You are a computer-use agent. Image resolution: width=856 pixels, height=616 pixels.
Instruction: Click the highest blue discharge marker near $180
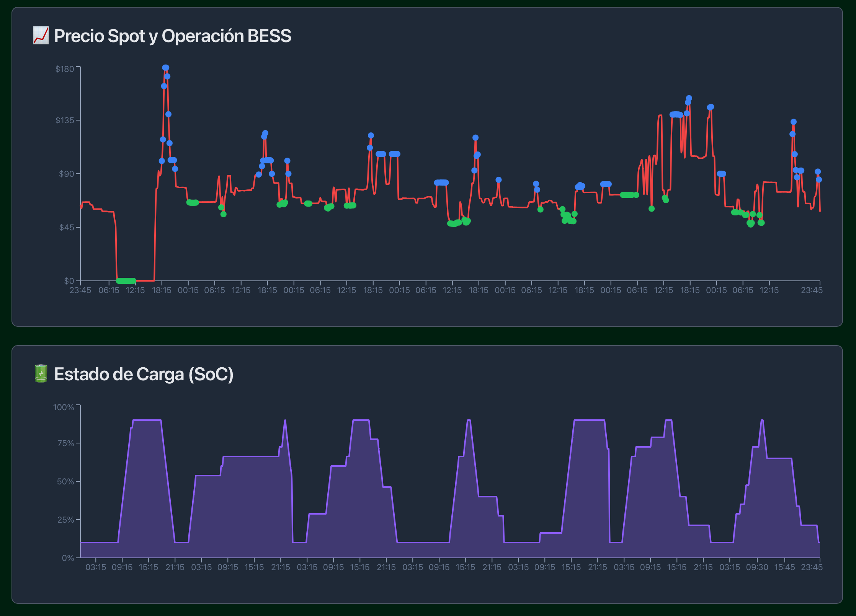coord(165,68)
